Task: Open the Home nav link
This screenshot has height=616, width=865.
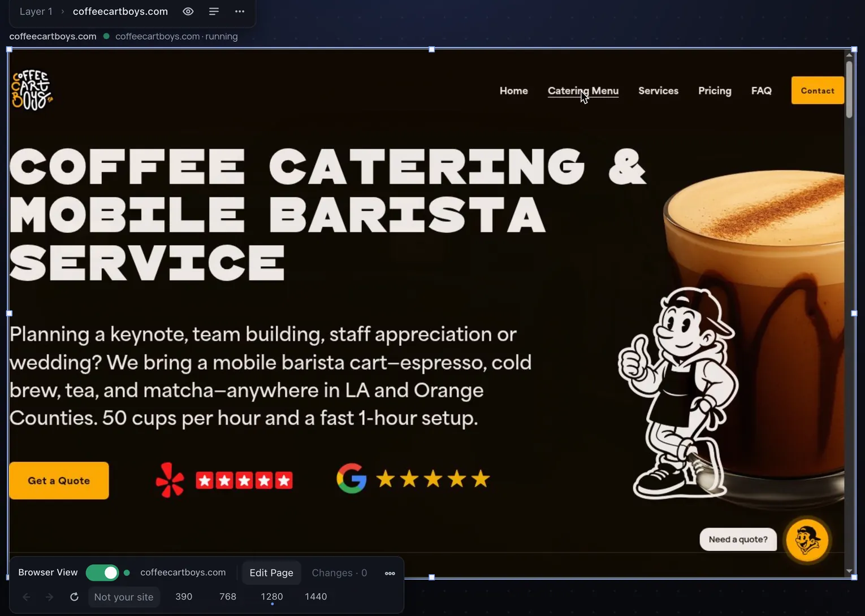Action: (514, 90)
